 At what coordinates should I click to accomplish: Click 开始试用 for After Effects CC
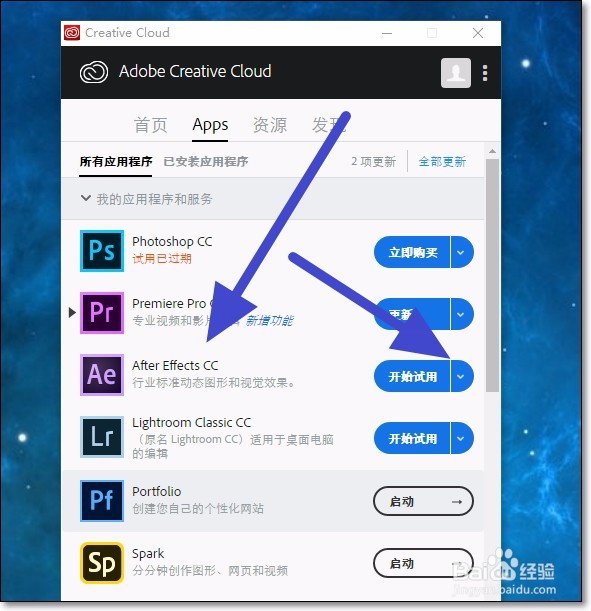(412, 376)
